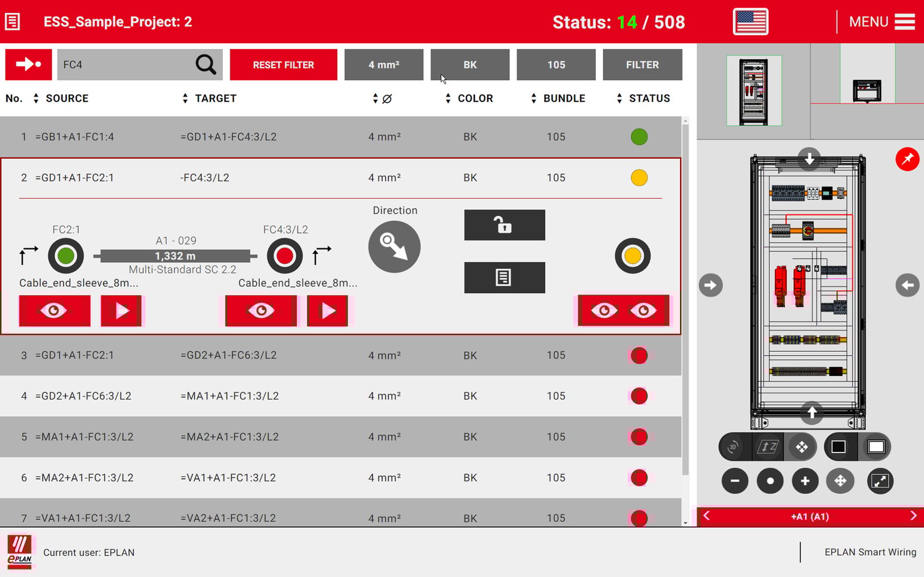Toggle the double-eye visibility for wire 2

(623, 311)
